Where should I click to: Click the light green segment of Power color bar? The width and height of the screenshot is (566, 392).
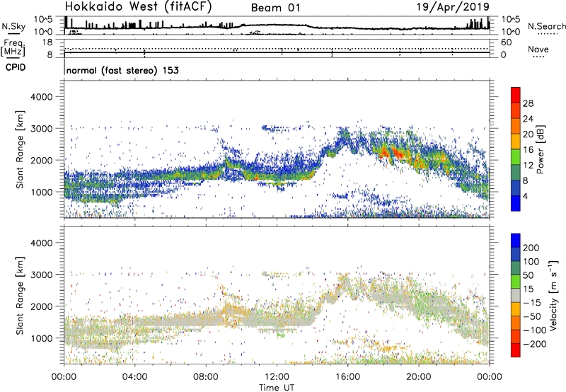coord(516,156)
